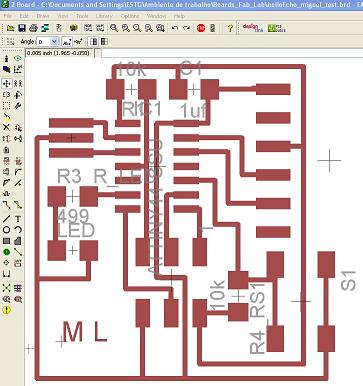Click the Run ULP icon
Image resolution: width=363 pixels, height=386 pixels.
point(100,28)
